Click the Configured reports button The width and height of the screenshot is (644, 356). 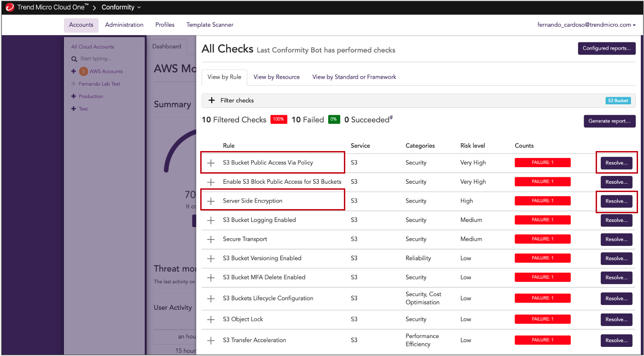(607, 48)
